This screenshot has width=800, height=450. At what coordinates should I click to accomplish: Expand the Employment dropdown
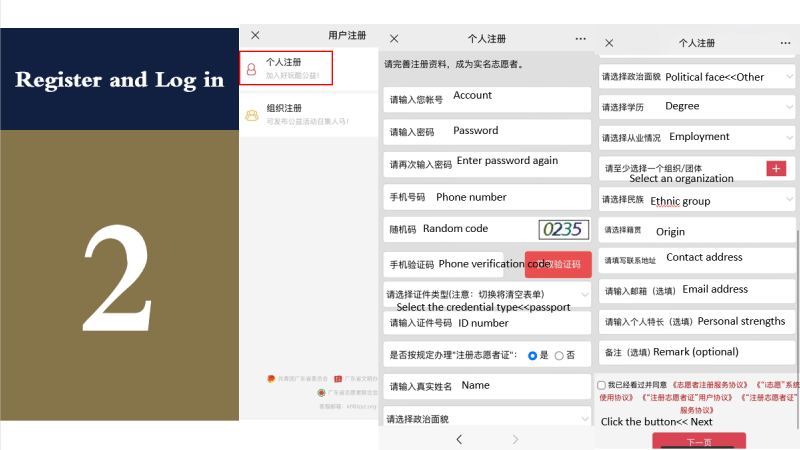788,137
